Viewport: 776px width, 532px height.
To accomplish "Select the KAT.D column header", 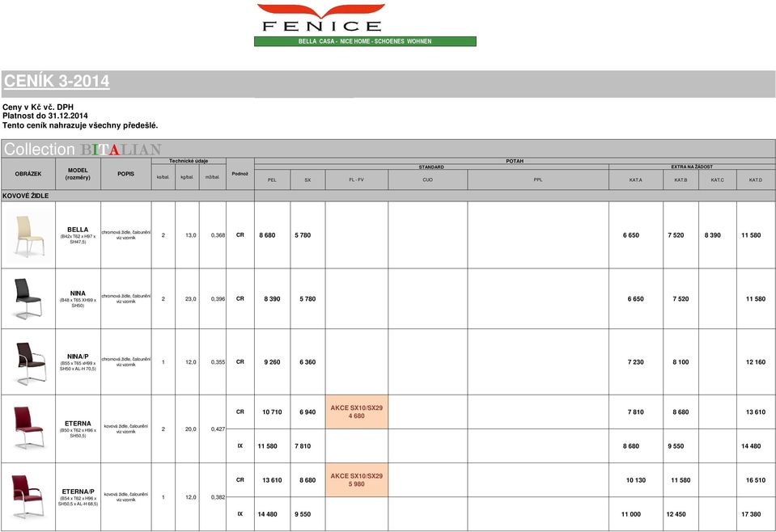I will pyautogui.click(x=756, y=180).
